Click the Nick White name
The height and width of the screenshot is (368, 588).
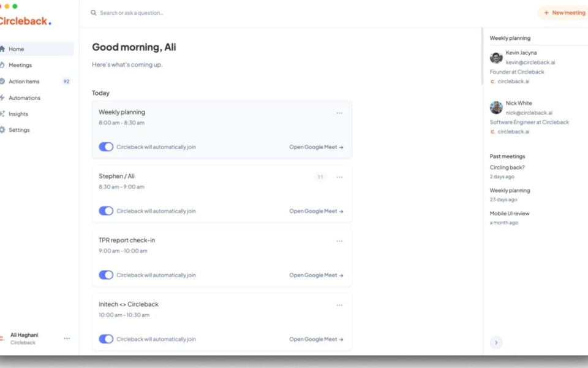click(x=519, y=103)
